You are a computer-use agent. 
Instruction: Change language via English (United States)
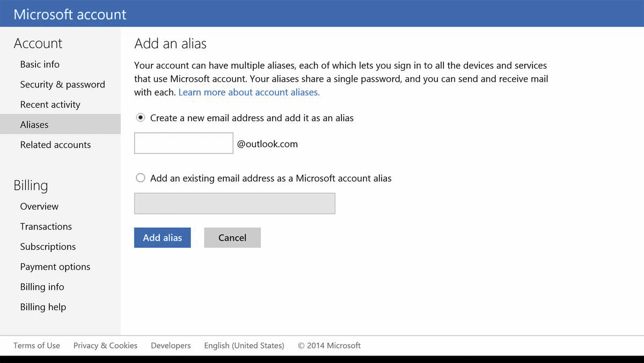coord(244,345)
